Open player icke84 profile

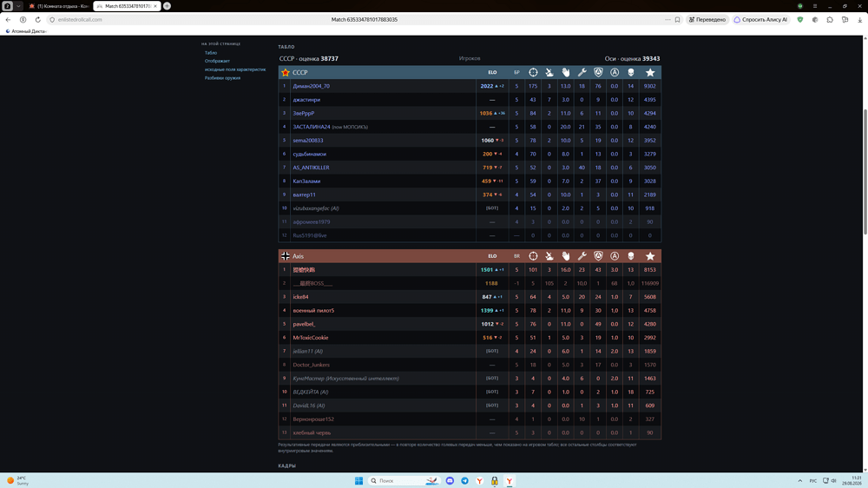point(300,297)
